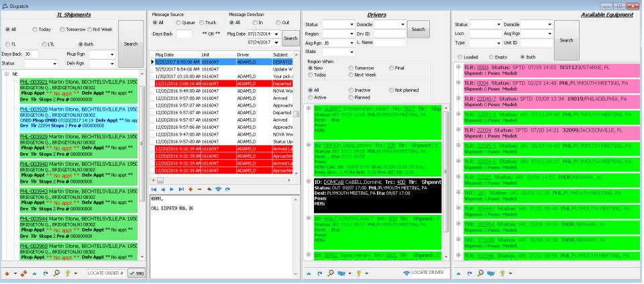Open the Delv Rgn dropdown

pos(113,64)
